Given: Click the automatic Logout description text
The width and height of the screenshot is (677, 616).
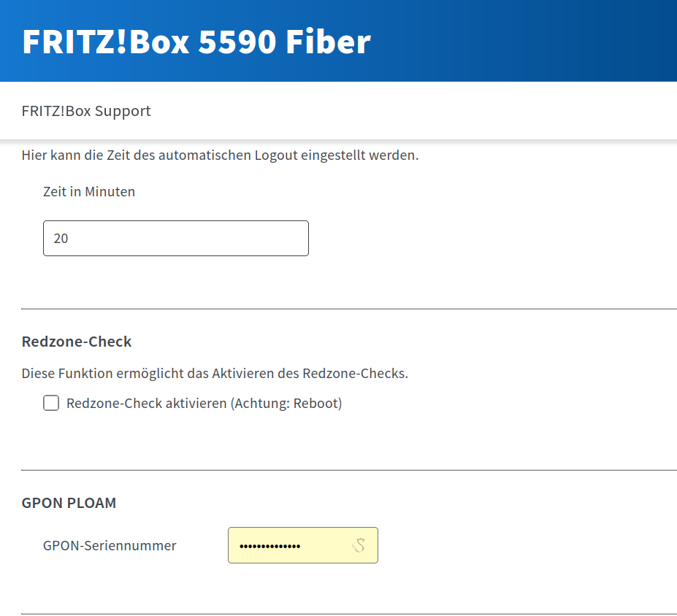Looking at the screenshot, I should [x=221, y=155].
